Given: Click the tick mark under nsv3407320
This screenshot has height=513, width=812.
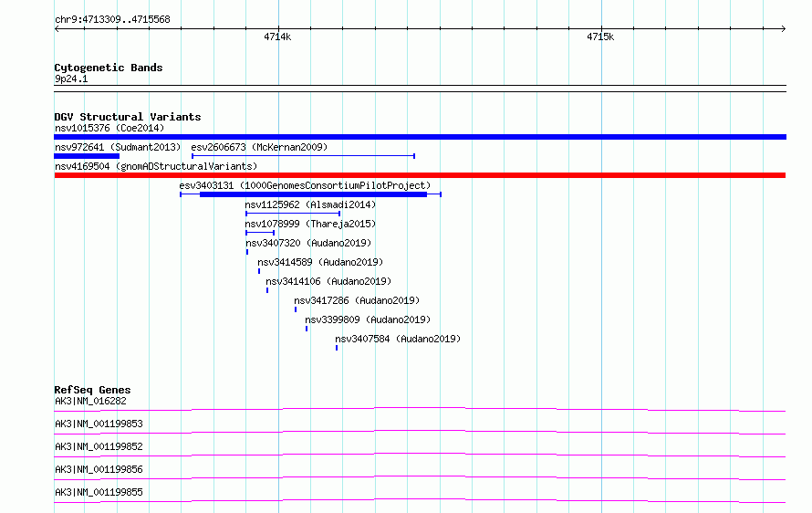Looking at the screenshot, I should click(247, 252).
